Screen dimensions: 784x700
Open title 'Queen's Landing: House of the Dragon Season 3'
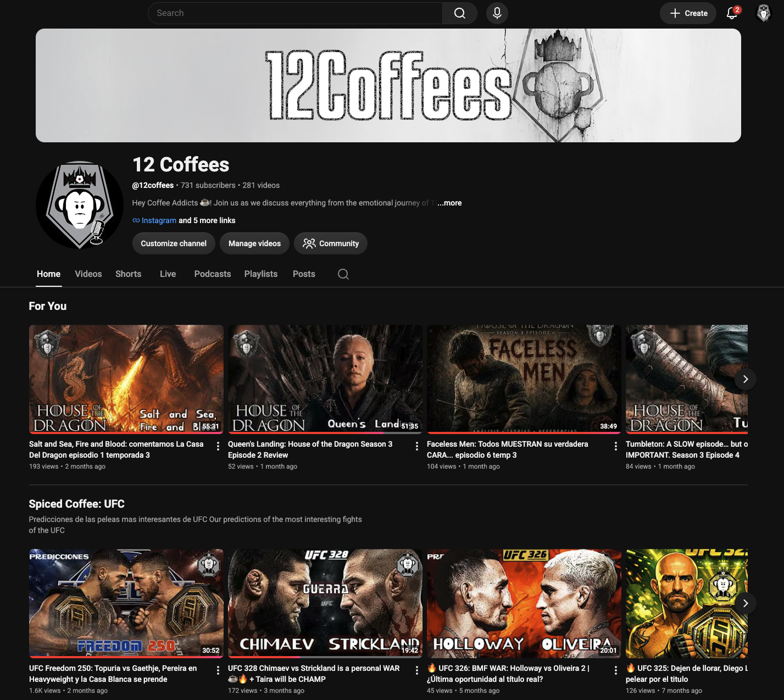pyautogui.click(x=310, y=449)
